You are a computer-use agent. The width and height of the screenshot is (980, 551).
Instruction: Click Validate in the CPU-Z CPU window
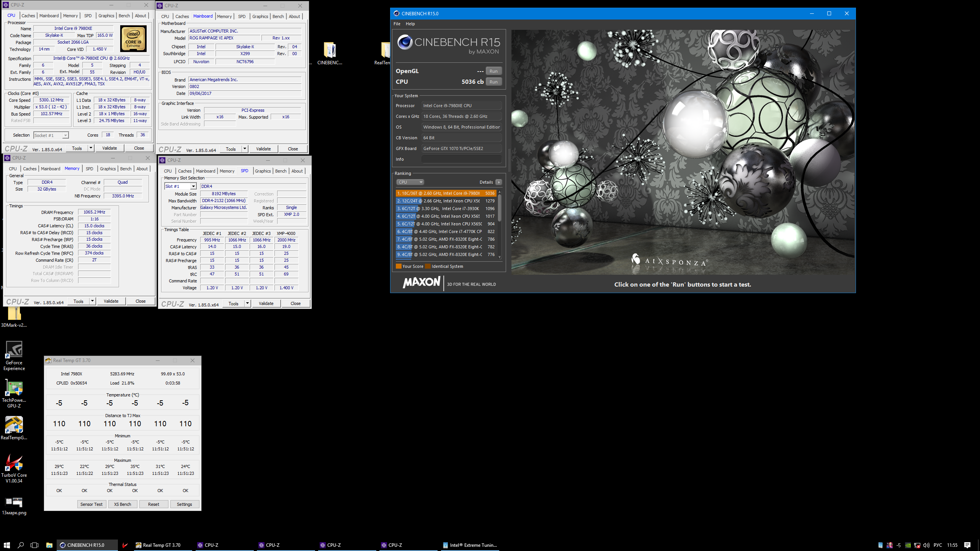[x=109, y=148]
